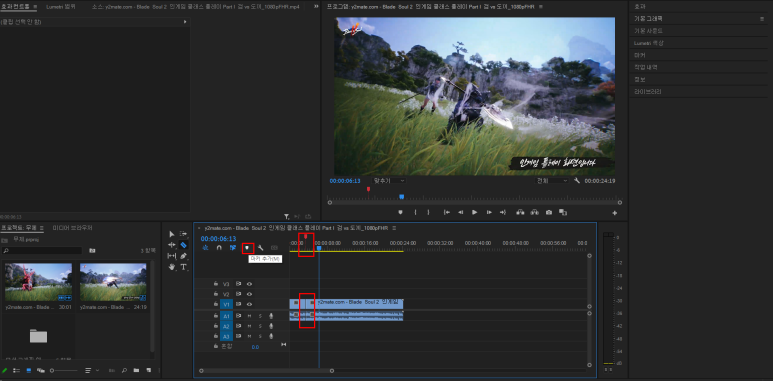Enable voice-over record on track A1
773x381 pixels.
[x=271, y=316]
